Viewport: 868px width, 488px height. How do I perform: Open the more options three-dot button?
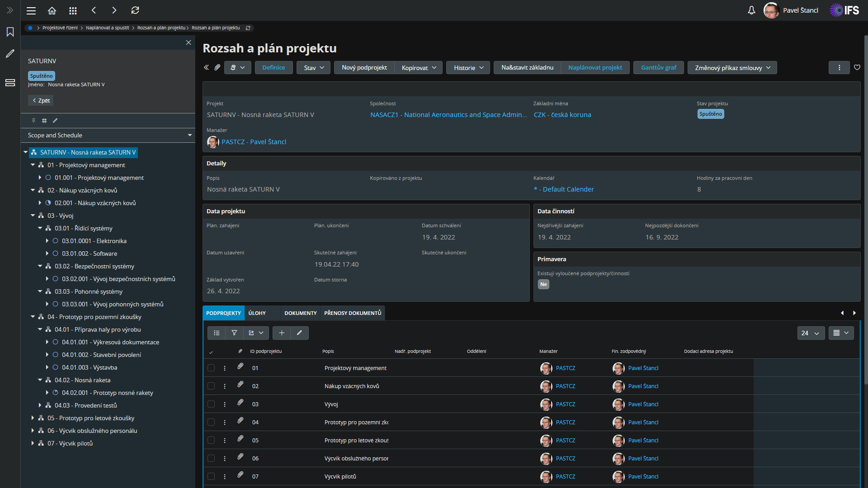(x=840, y=68)
